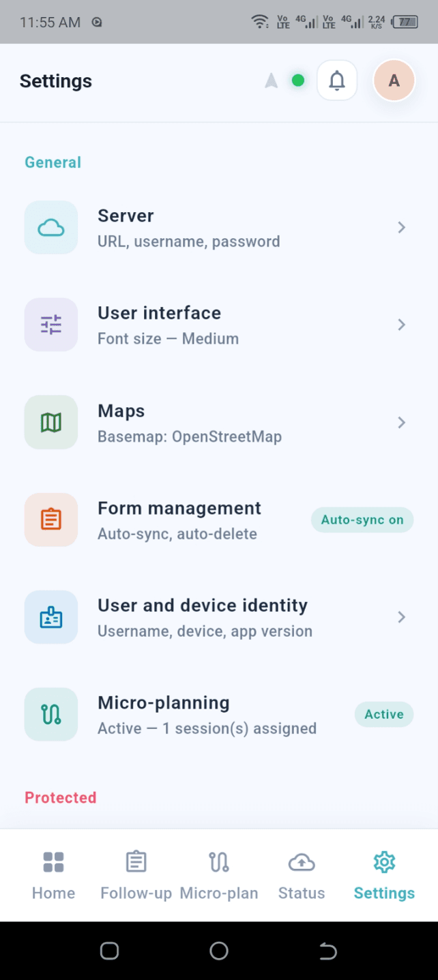Tap the Settings gear icon
This screenshot has height=980, width=438.
pos(384,862)
